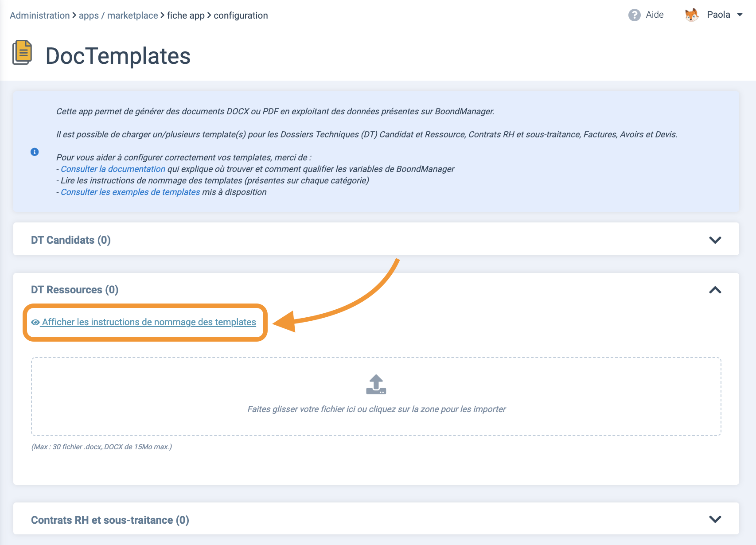Click the Aide help label
Viewport: 756px width, 545px height.
coord(655,15)
